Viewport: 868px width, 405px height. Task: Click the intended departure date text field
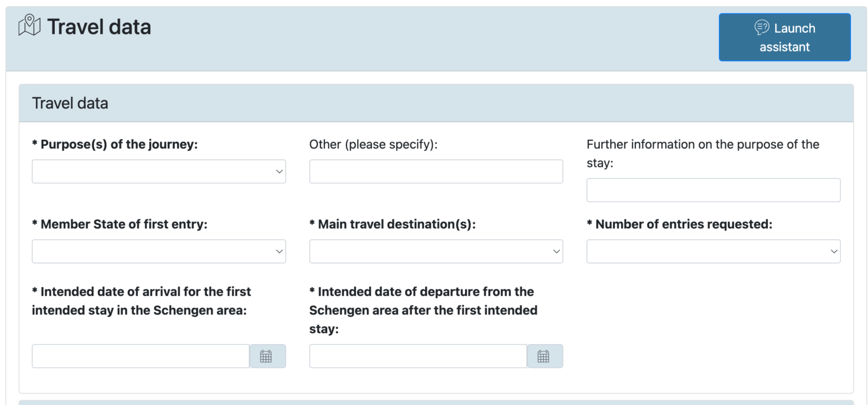417,356
